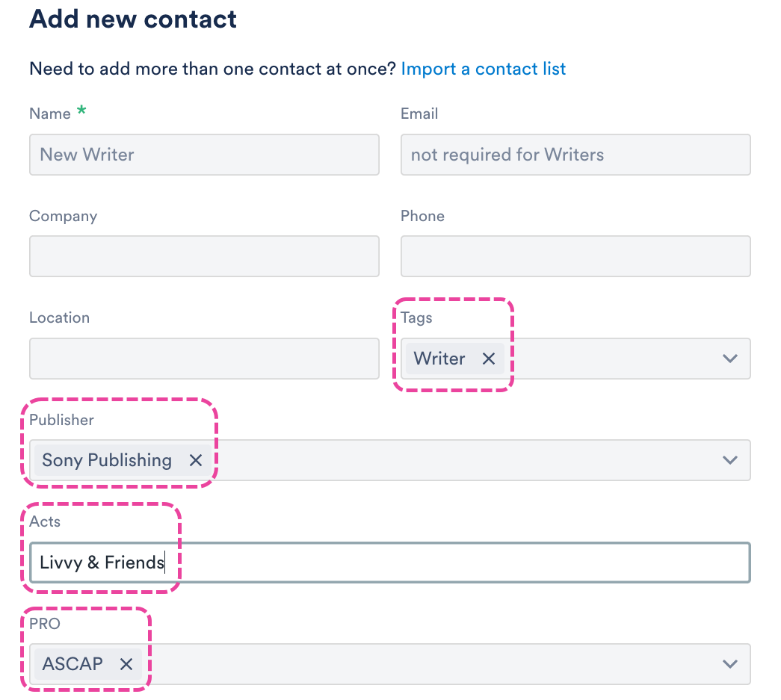Viewport: 781px width, 700px height.
Task: Click the Sony Publishing chip label
Action: click(x=107, y=460)
